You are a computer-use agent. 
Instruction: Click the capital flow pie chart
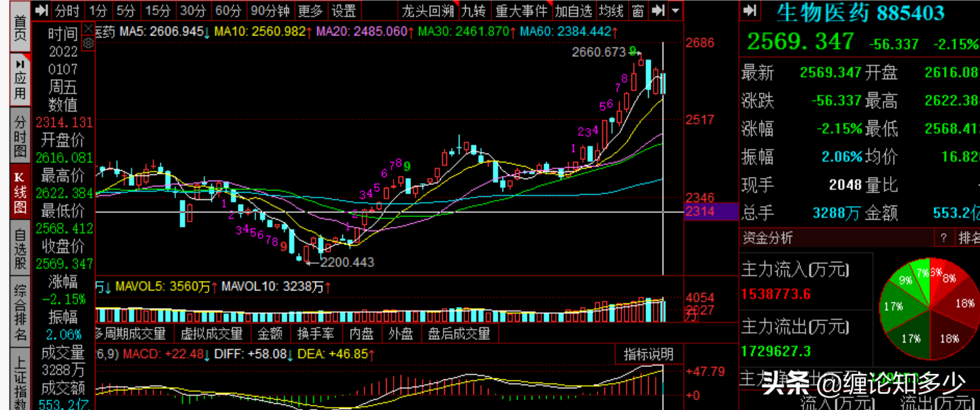coord(929,310)
